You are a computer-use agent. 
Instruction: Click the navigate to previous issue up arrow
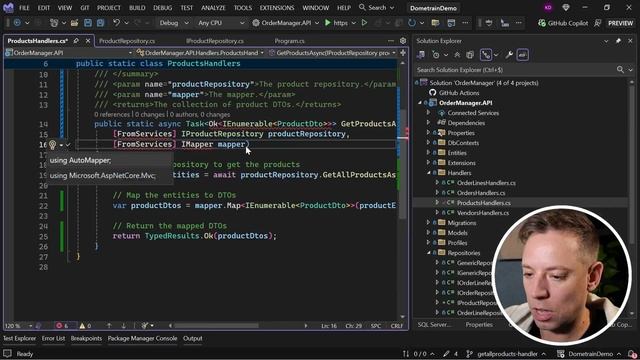pyautogui.click(x=109, y=325)
